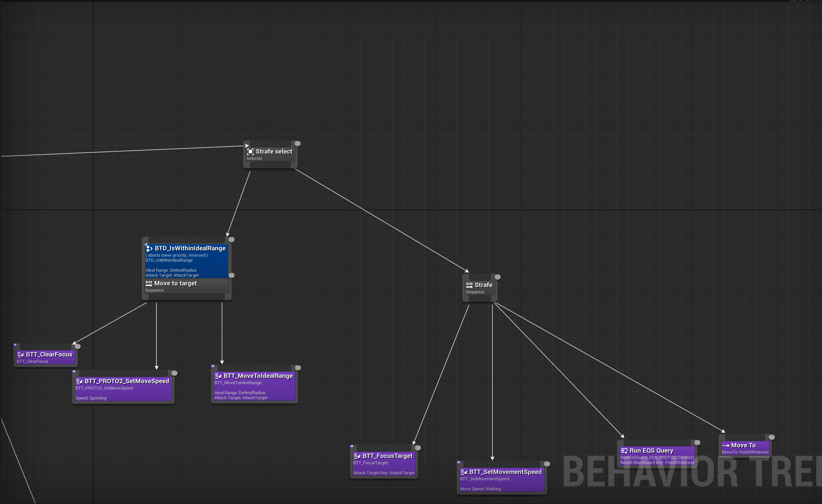Click the BTT_SetMovementSpeed task icon

[x=464, y=472]
